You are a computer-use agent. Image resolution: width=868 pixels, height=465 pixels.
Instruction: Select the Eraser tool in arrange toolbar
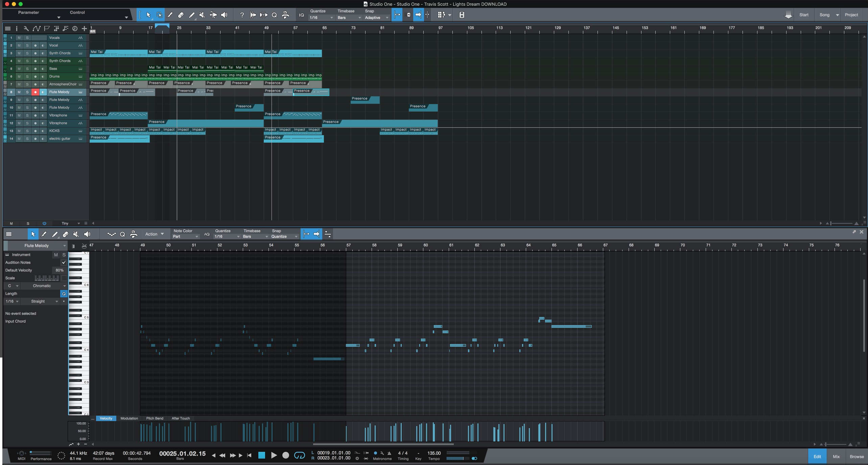point(181,15)
